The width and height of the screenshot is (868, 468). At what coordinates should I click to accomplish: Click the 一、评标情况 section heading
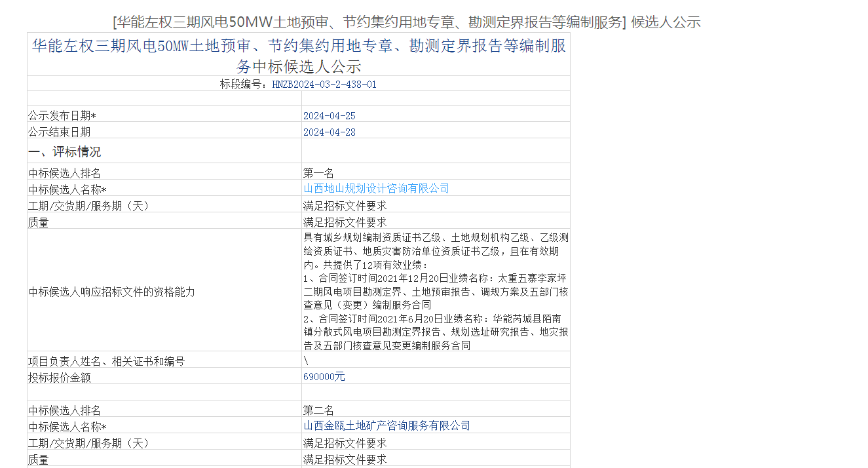click(65, 152)
